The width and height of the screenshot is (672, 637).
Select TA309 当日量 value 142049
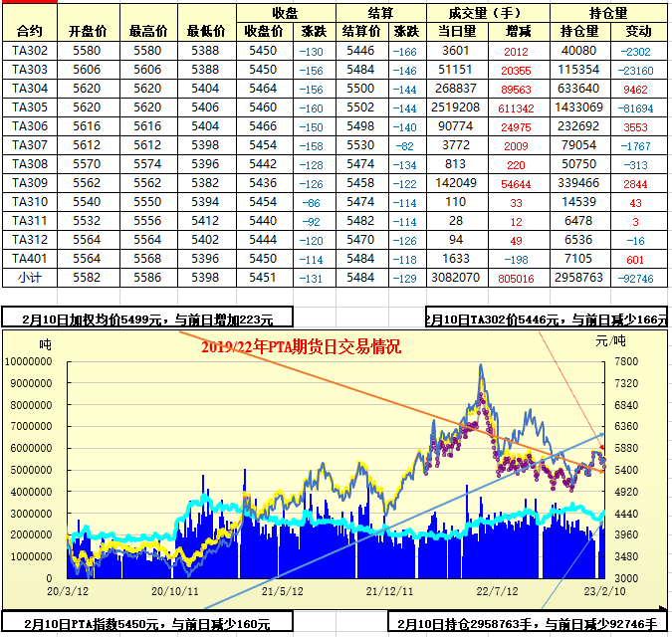coord(455,183)
